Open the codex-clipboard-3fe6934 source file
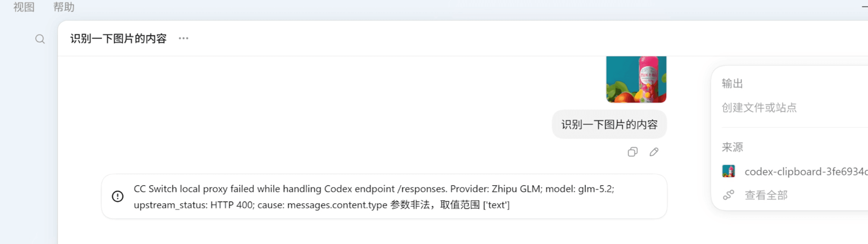The image size is (868, 244). click(806, 171)
